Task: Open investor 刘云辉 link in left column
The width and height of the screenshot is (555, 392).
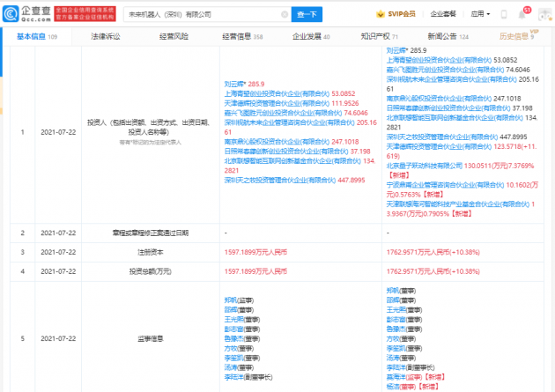Action: point(236,83)
